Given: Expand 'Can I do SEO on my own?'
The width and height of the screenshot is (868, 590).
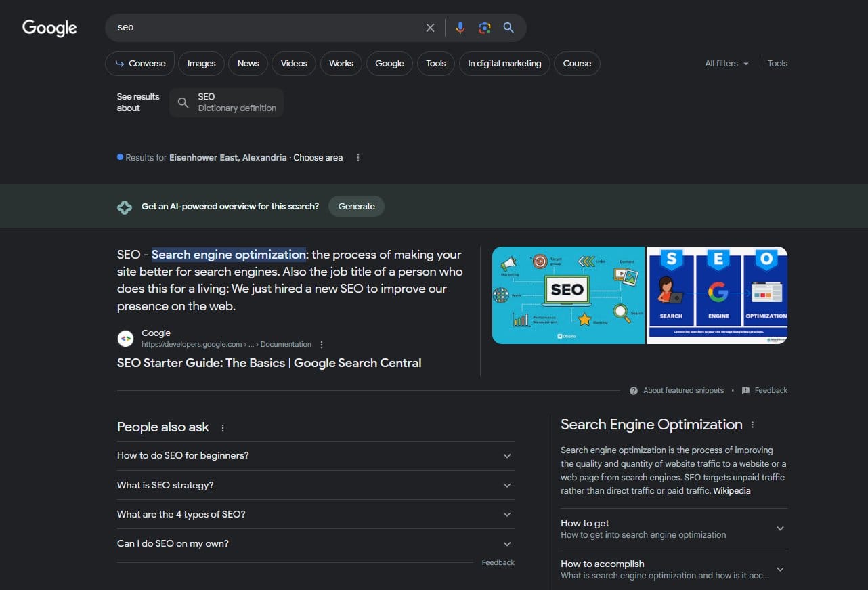Looking at the screenshot, I should point(316,544).
